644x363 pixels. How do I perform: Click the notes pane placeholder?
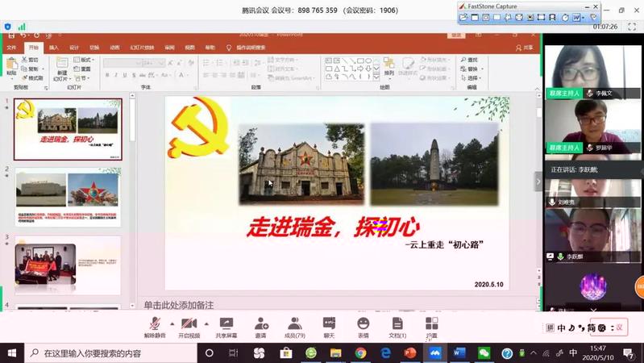[179, 305]
